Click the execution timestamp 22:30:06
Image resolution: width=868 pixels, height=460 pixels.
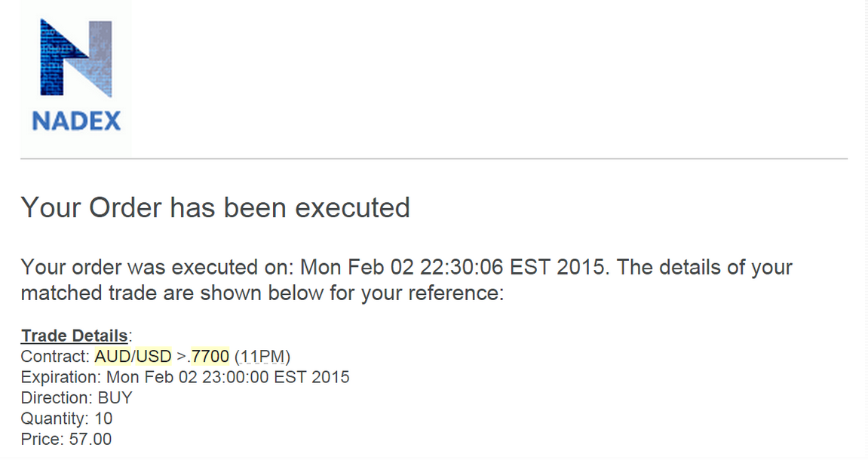coord(462,268)
